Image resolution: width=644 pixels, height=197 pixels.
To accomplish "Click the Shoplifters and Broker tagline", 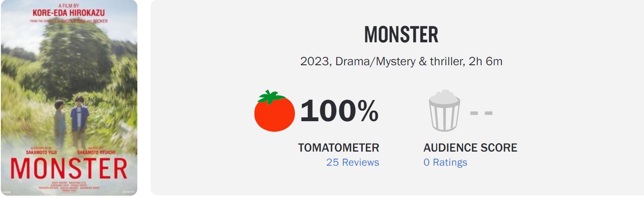I will pos(68,21).
